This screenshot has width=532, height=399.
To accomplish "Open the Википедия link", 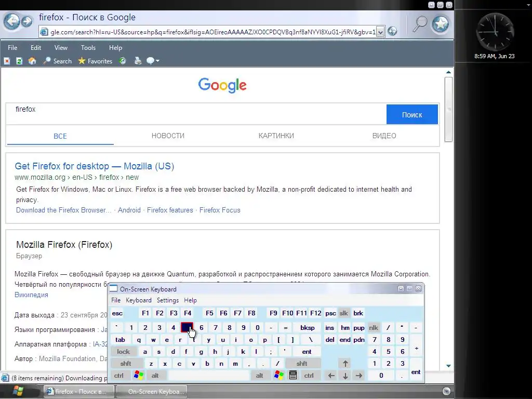I will 31,295.
